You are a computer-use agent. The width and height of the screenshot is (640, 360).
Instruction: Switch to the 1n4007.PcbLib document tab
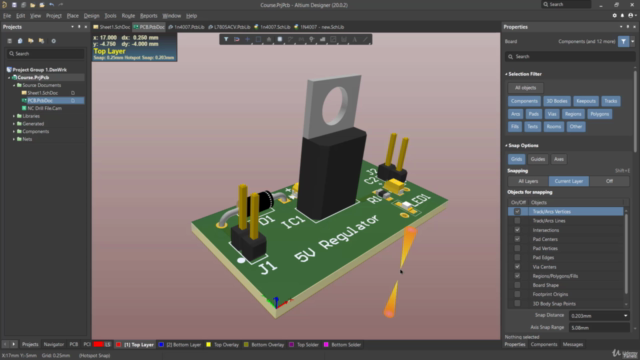click(x=187, y=27)
